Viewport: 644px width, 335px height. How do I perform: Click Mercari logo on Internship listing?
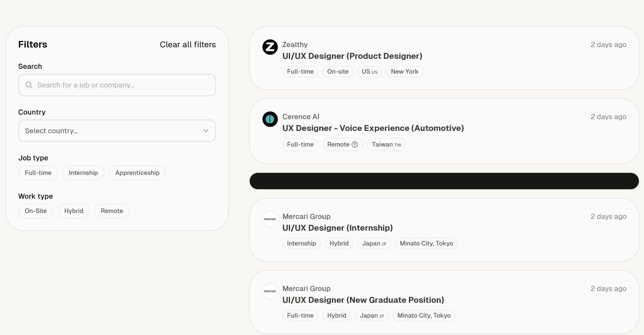coord(270,219)
